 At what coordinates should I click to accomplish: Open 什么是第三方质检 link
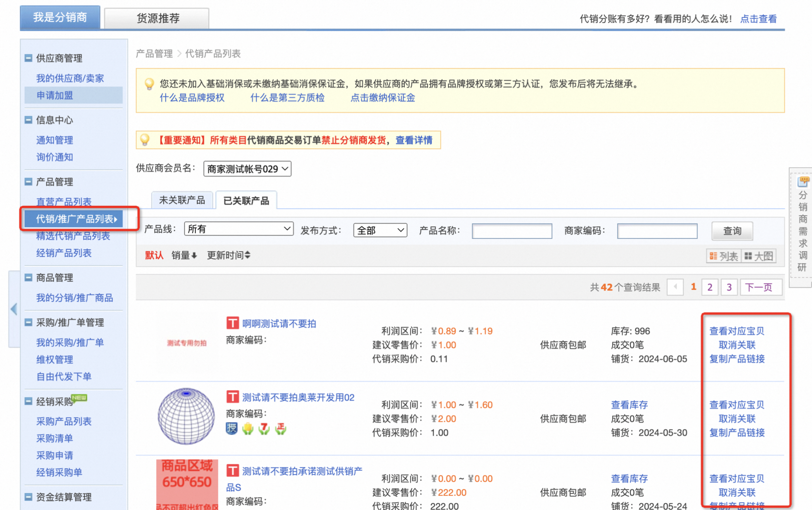(287, 98)
